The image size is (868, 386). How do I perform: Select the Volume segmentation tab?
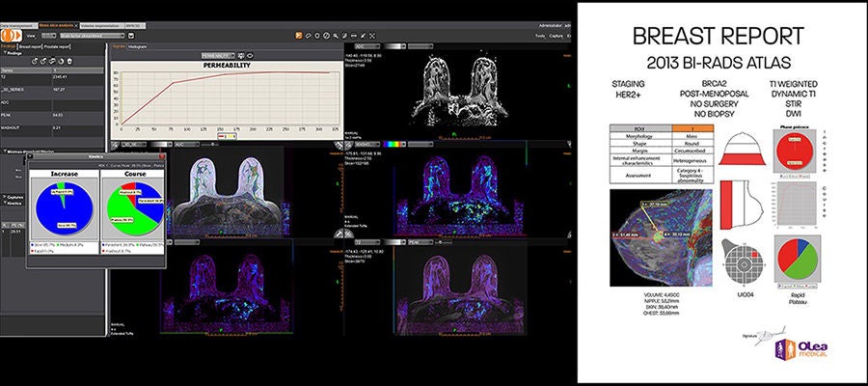tap(102, 25)
